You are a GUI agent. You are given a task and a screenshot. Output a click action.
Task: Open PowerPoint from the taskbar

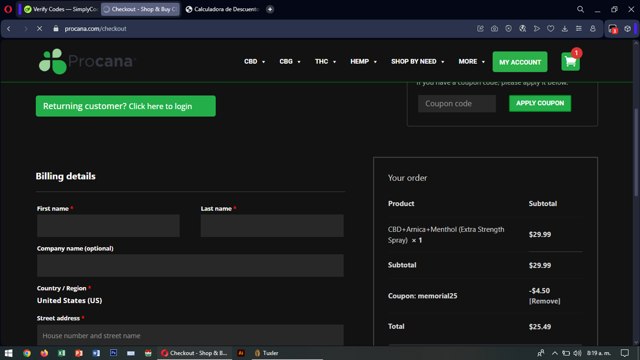[79, 353]
